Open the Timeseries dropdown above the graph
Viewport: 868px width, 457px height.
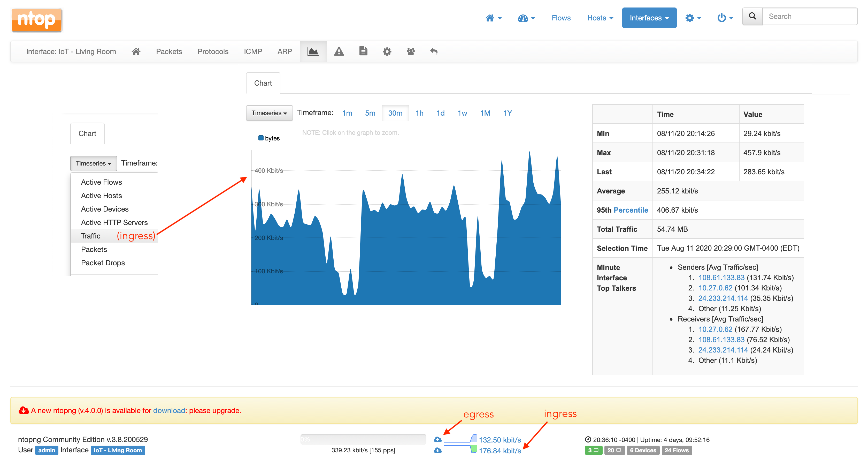[x=269, y=113]
